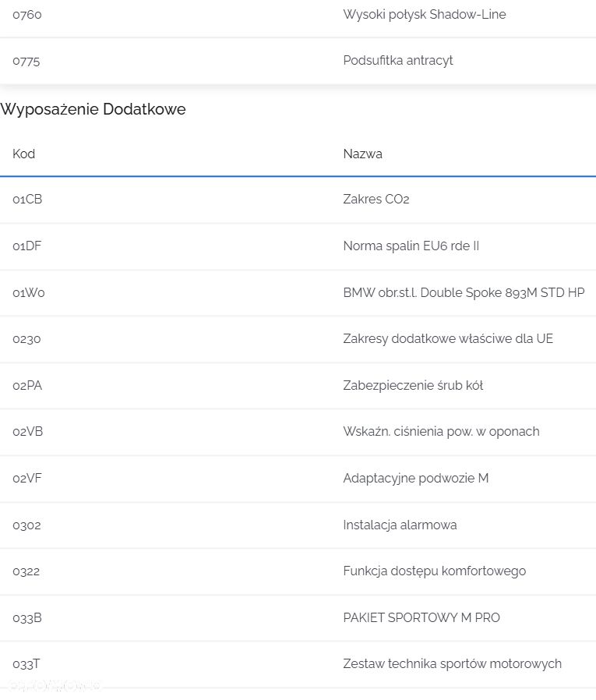Select BMW obr.st.l. Double Spoke 893M entry
The image size is (596, 700).
tap(464, 293)
